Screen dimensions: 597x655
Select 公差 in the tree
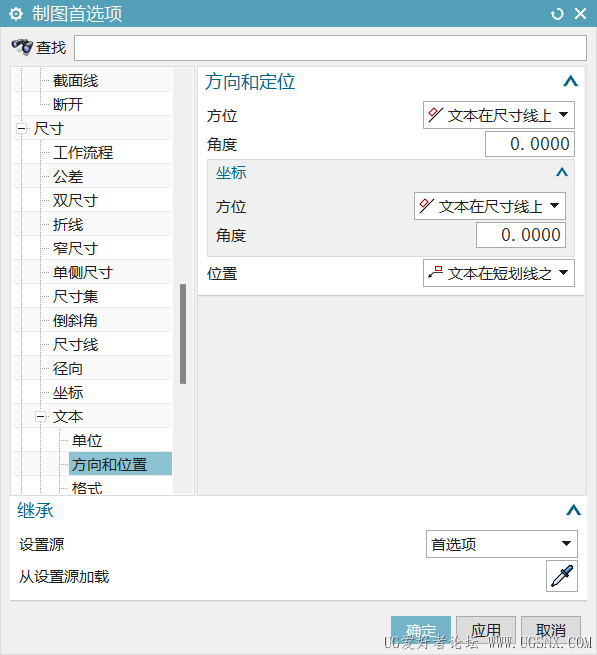pyautogui.click(x=68, y=177)
